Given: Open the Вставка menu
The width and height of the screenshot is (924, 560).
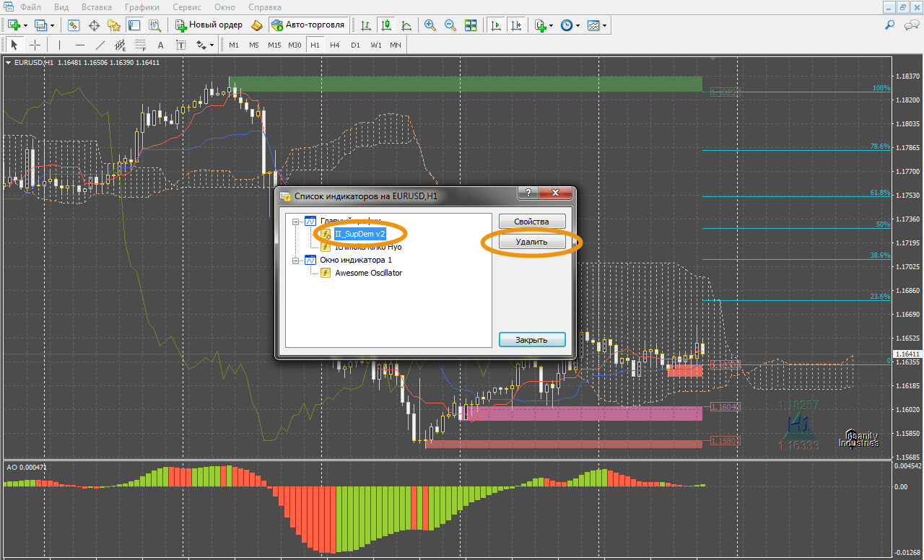Looking at the screenshot, I should coord(96,7).
